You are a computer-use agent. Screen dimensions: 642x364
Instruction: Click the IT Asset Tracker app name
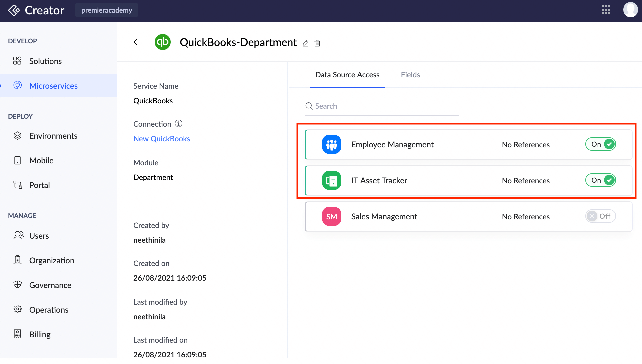[379, 180]
